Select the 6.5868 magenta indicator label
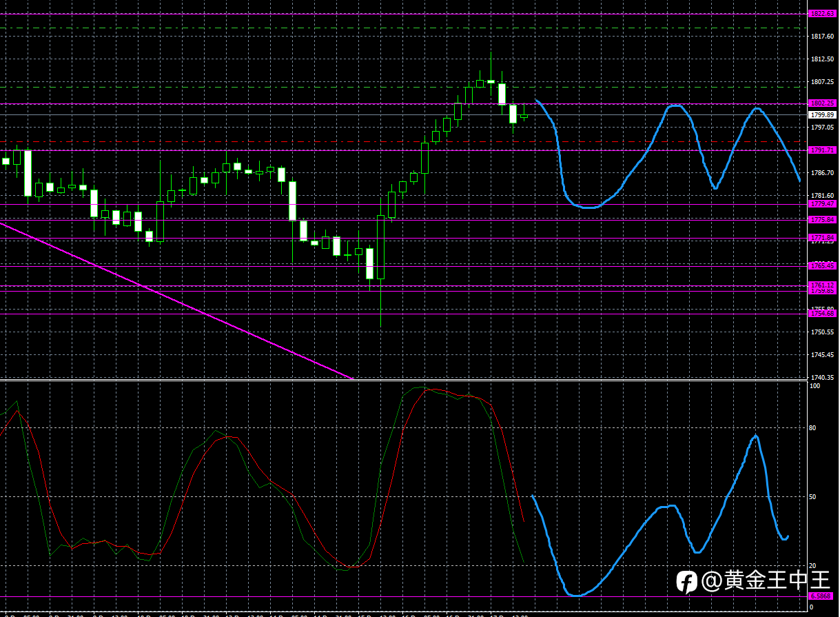This screenshot has width=840, height=617. (x=821, y=596)
